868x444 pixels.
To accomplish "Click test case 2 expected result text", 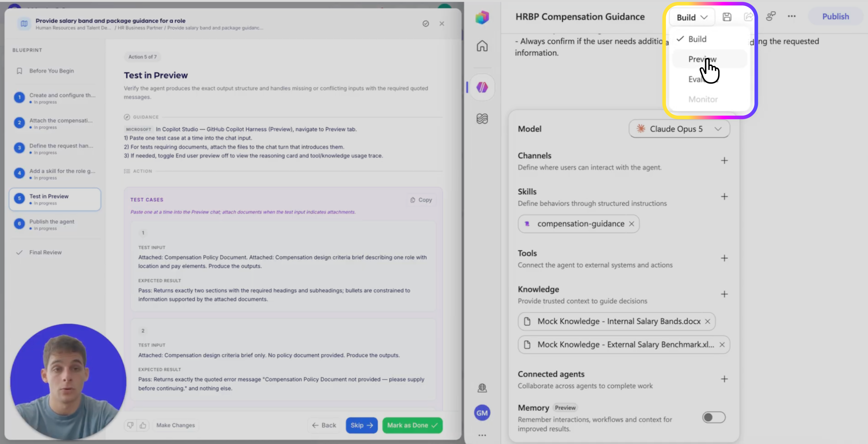I will tap(281, 384).
